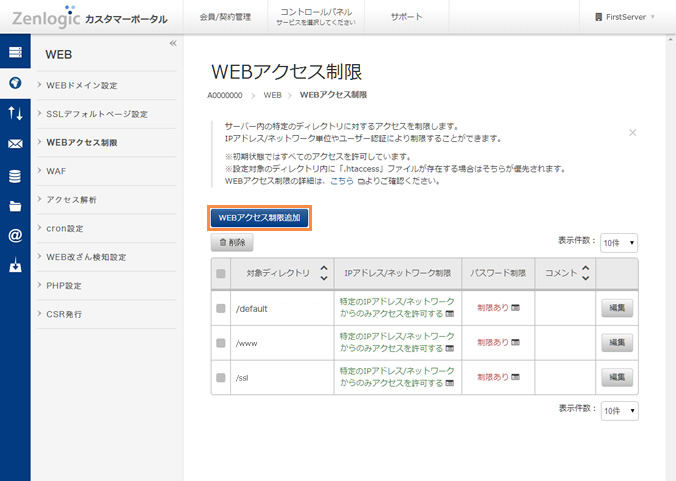Click the /default directory cell
This screenshot has height=481, width=676.
pyautogui.click(x=282, y=308)
